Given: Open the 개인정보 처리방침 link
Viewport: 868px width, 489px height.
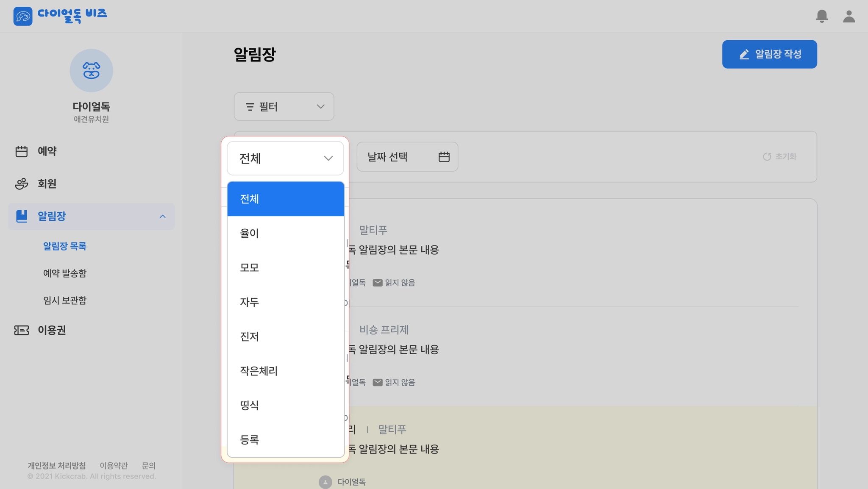Looking at the screenshot, I should [57, 465].
